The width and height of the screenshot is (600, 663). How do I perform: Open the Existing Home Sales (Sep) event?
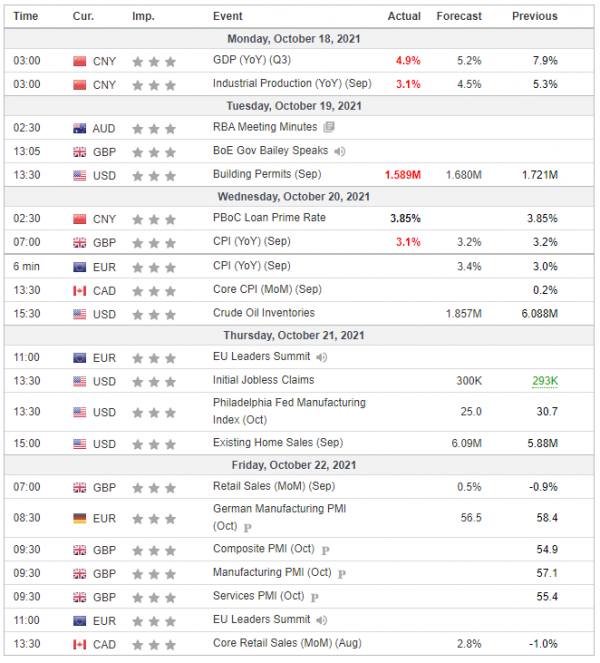[278, 443]
